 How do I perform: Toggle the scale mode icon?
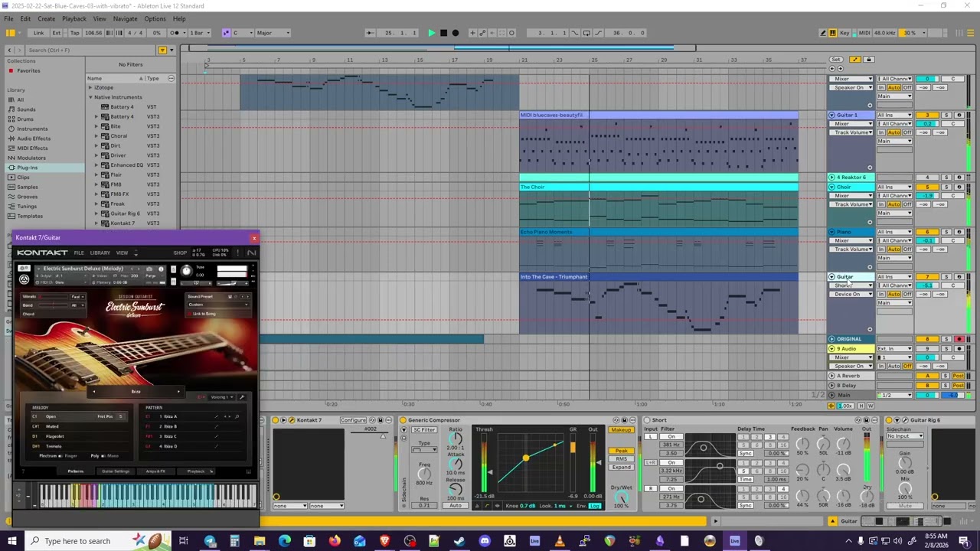coord(226,33)
